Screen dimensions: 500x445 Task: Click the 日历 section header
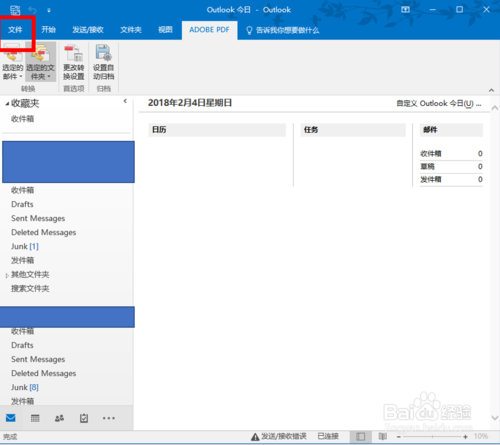[x=217, y=130]
